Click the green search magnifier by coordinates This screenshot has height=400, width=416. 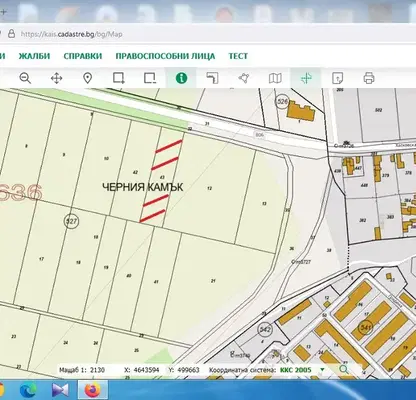pos(344,369)
